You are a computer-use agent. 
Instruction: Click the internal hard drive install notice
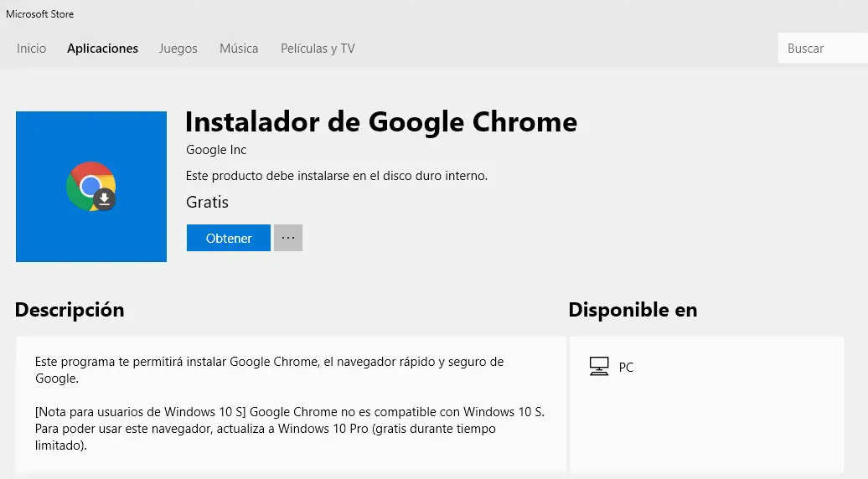click(336, 176)
